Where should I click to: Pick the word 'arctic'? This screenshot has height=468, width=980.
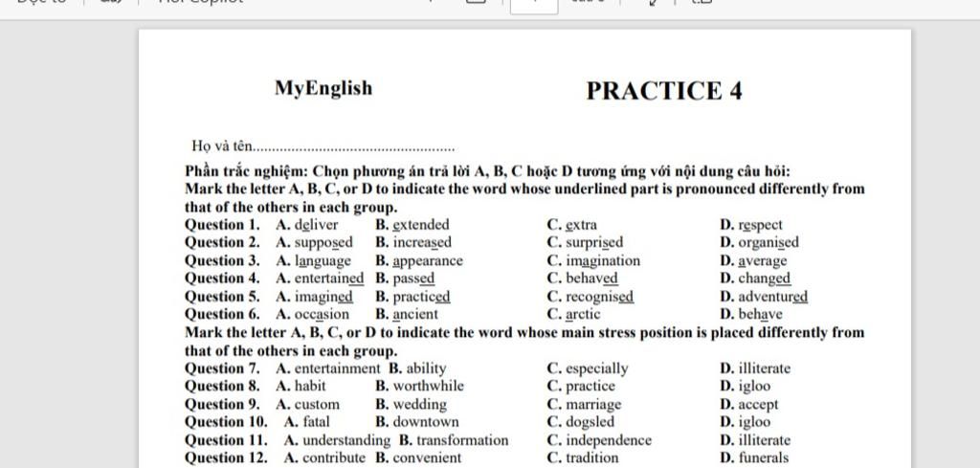coord(583,314)
